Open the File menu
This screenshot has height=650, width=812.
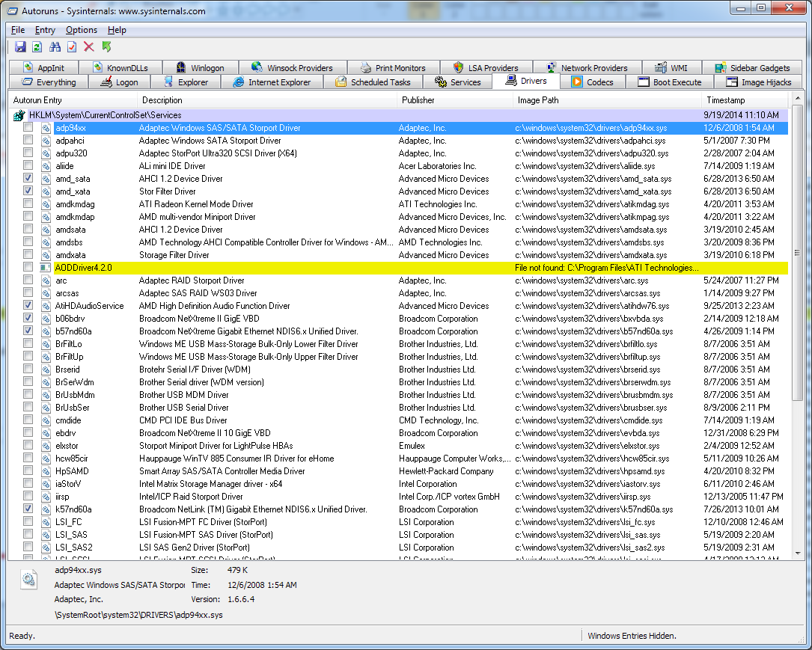[x=18, y=30]
